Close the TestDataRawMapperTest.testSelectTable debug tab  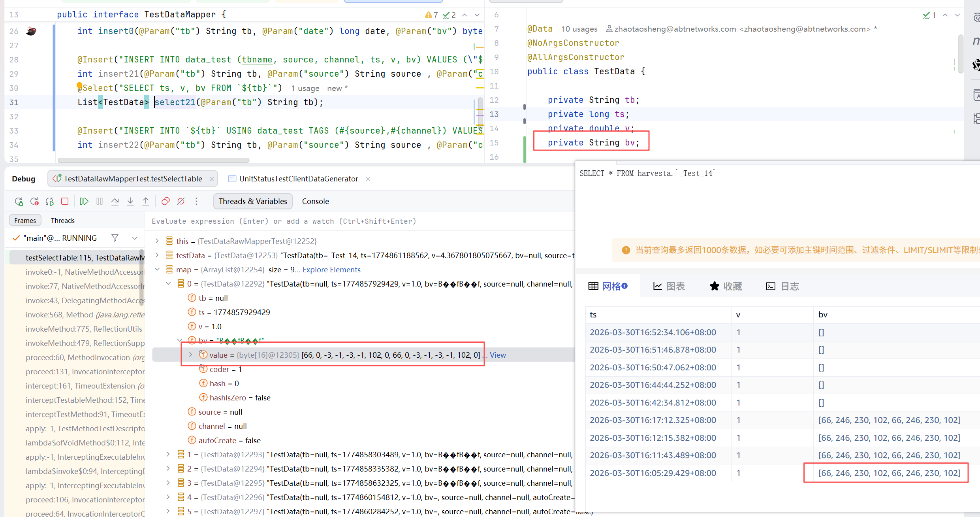click(x=212, y=179)
